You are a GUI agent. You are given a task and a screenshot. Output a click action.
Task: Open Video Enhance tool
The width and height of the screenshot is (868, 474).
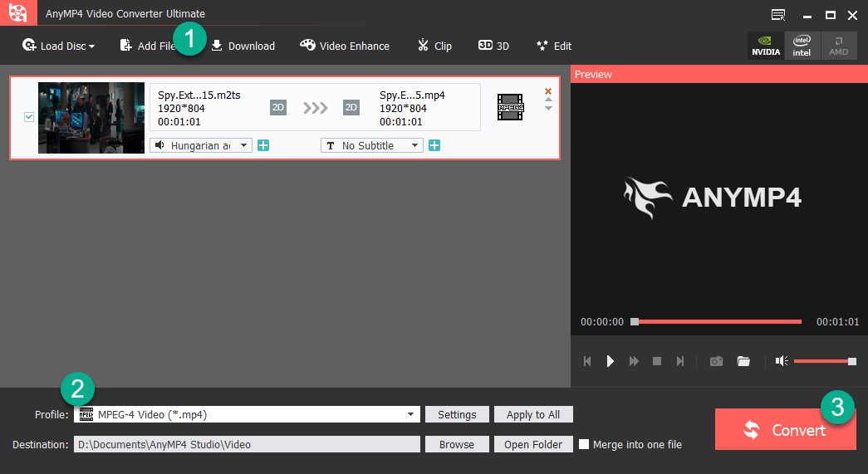345,46
